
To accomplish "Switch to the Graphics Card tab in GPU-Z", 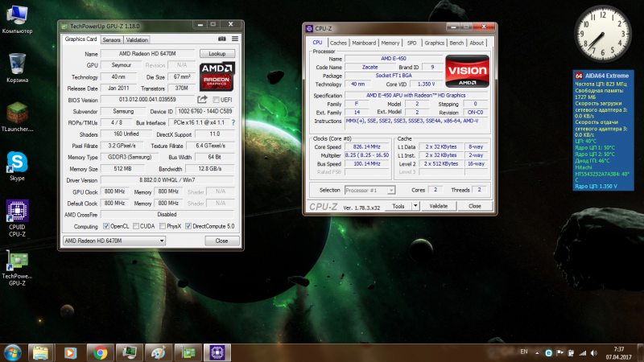I will (x=81, y=39).
